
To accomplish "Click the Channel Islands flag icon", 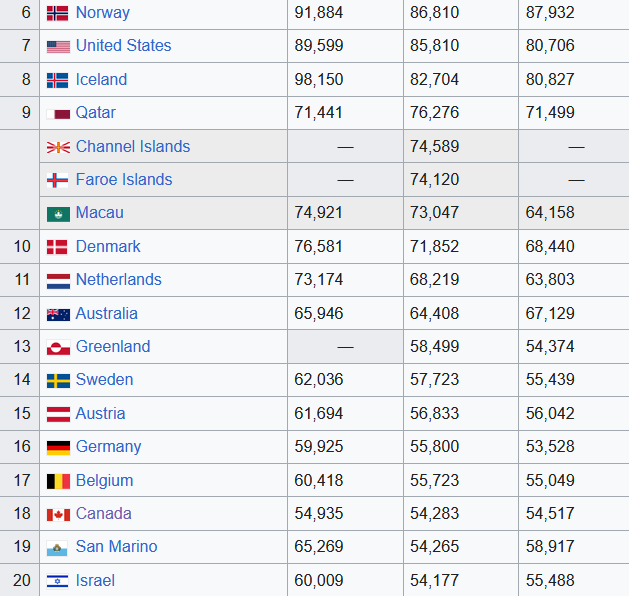I will [58, 148].
